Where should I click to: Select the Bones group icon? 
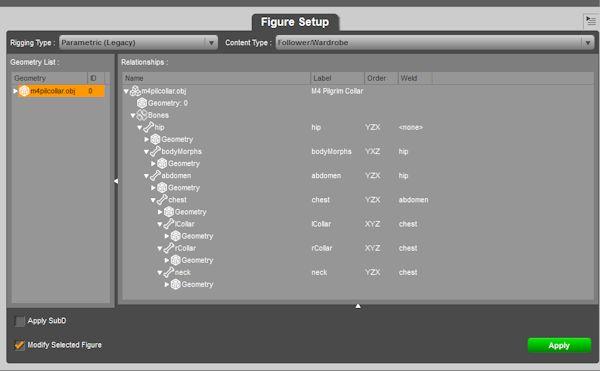(142, 115)
